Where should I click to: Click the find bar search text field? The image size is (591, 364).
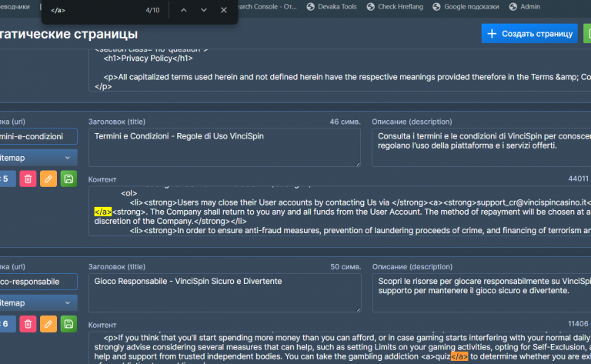click(94, 10)
